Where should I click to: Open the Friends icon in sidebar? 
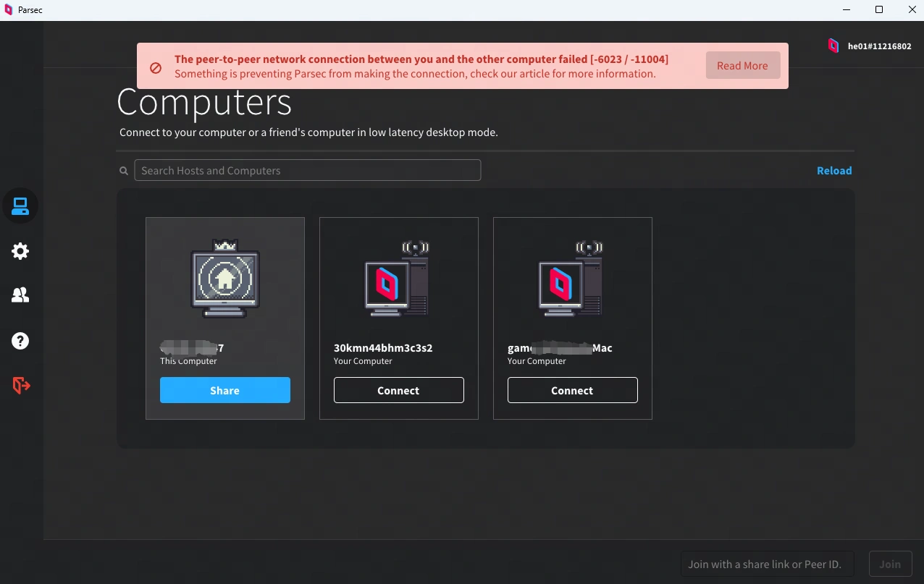20,295
